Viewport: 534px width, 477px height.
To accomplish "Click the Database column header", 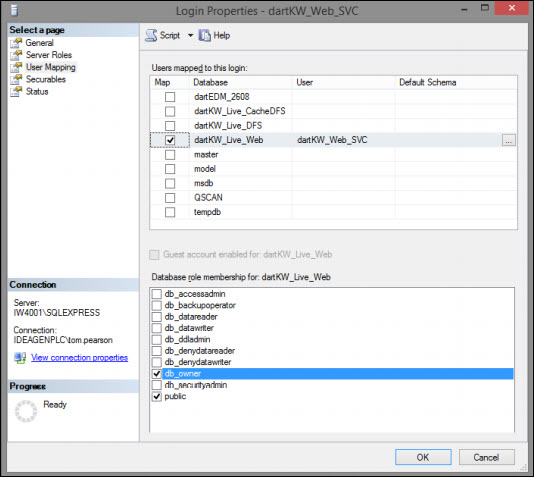I will pyautogui.click(x=210, y=82).
